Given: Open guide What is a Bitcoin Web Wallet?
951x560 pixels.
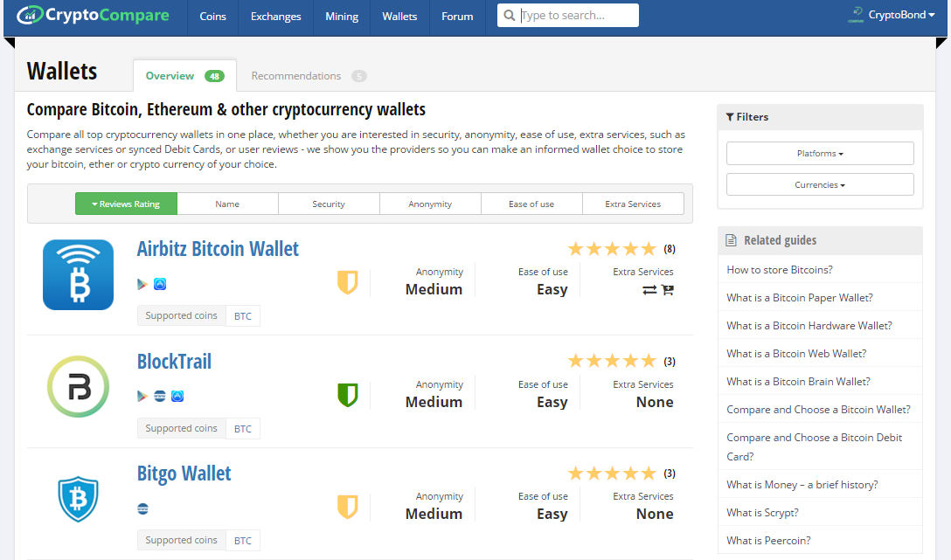Looking at the screenshot, I should coord(796,353).
